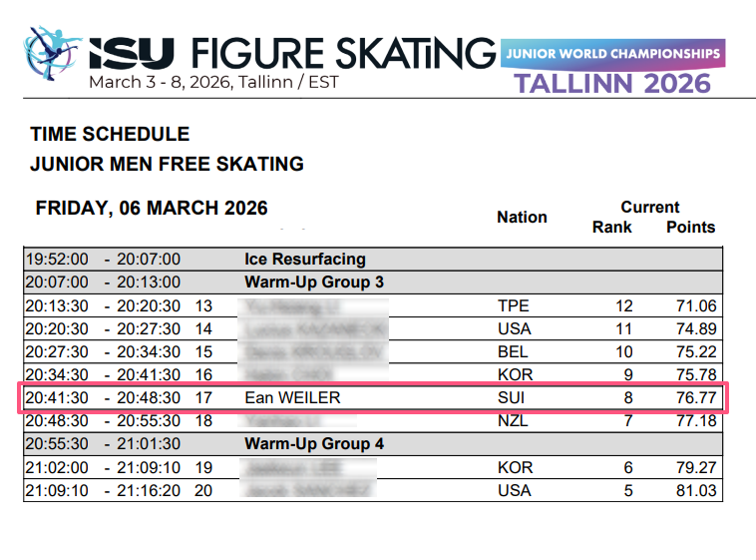The height and width of the screenshot is (560, 756).
Task: Select the TALLINN 2026 title text
Action: point(613,82)
